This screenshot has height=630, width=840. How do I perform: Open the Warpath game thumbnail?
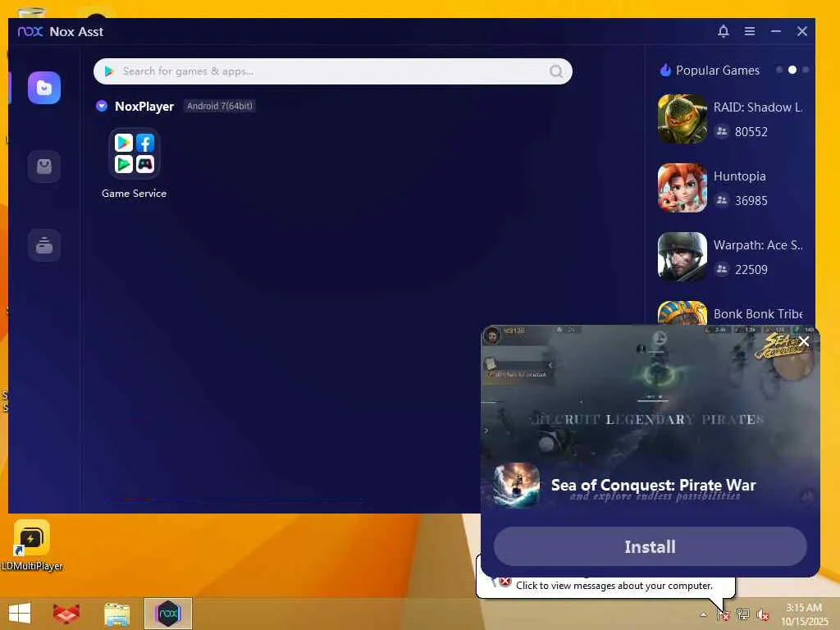(682, 257)
